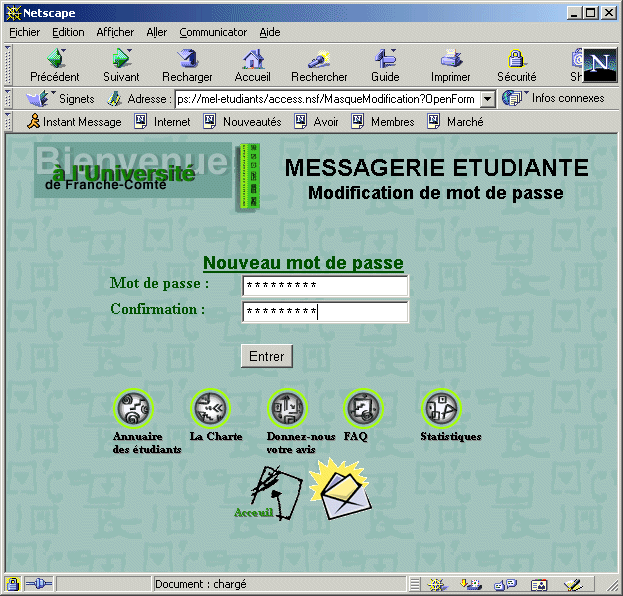Viewport: 623px width, 596px height.
Task: Expand the address bar dropdown arrow
Action: pyautogui.click(x=487, y=99)
